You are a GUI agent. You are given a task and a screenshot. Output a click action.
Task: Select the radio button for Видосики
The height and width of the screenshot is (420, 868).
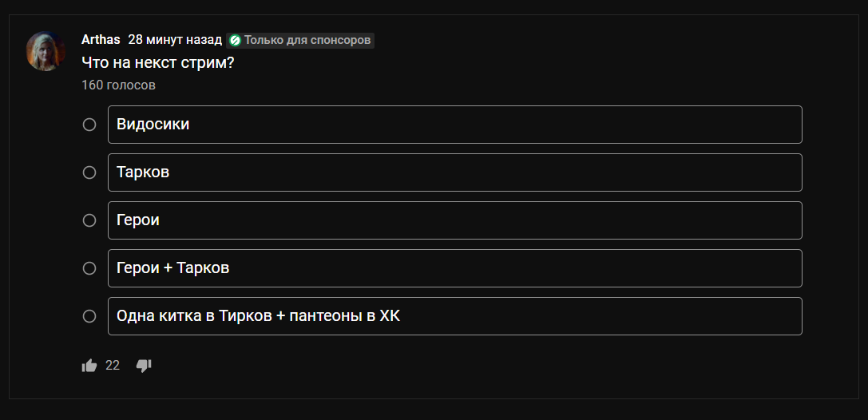89,125
